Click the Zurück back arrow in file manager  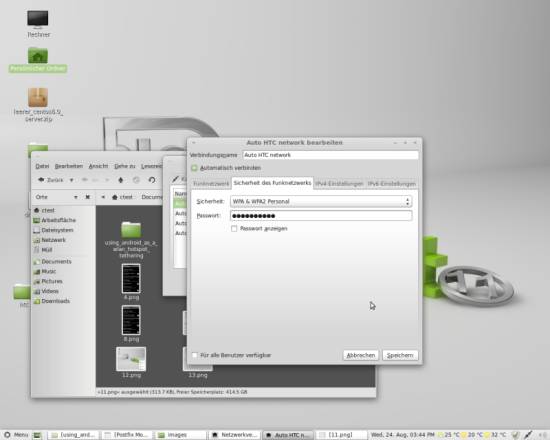click(x=51, y=180)
